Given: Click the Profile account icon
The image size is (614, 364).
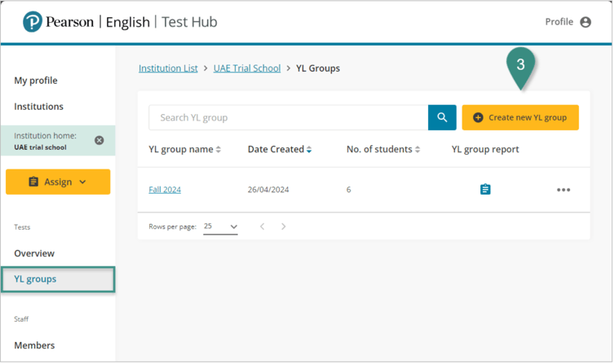Looking at the screenshot, I should (585, 22).
